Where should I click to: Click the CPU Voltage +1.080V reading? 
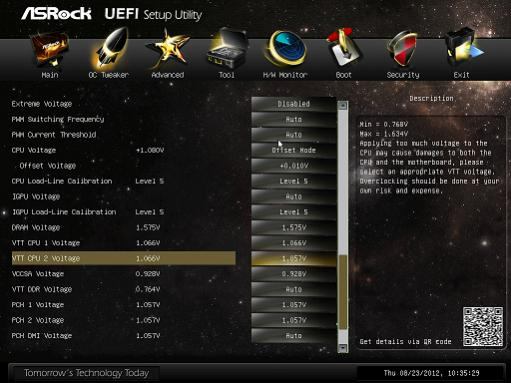click(150, 150)
